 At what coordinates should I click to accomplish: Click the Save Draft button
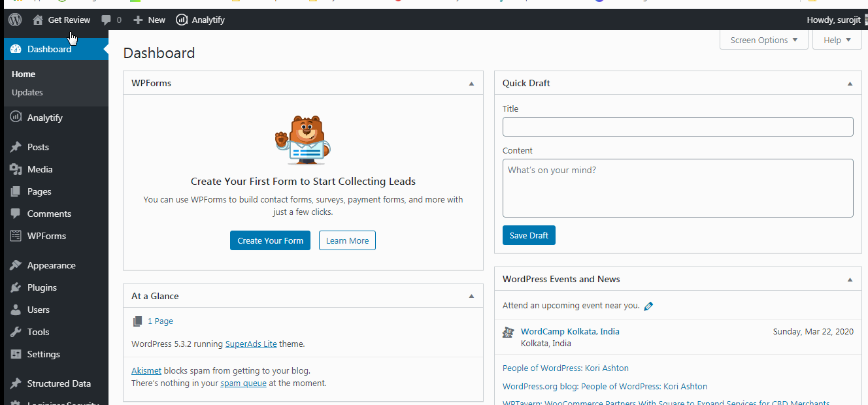tap(529, 235)
